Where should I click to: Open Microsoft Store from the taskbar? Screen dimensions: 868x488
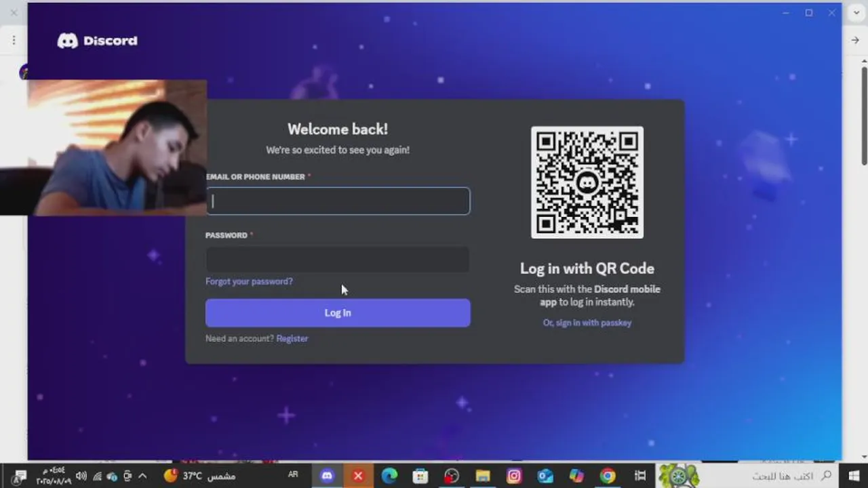tap(420, 476)
